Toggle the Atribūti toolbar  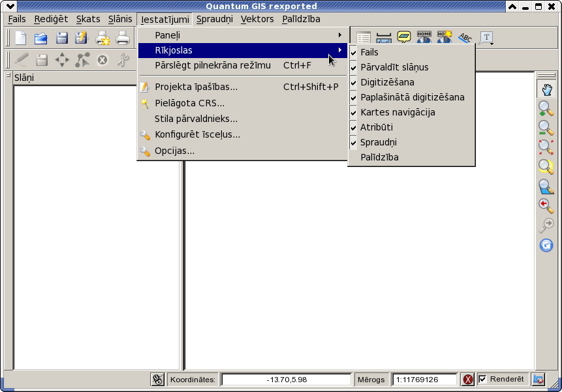(411, 127)
